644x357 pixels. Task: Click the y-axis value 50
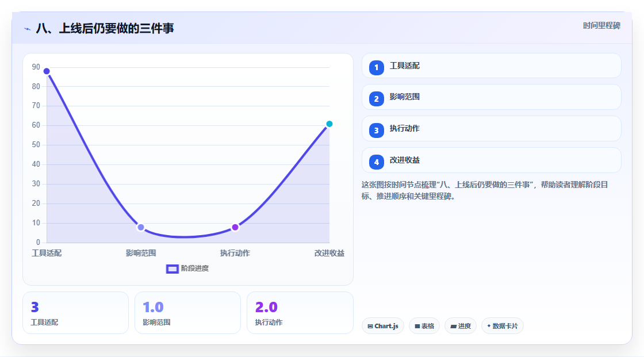click(x=36, y=145)
